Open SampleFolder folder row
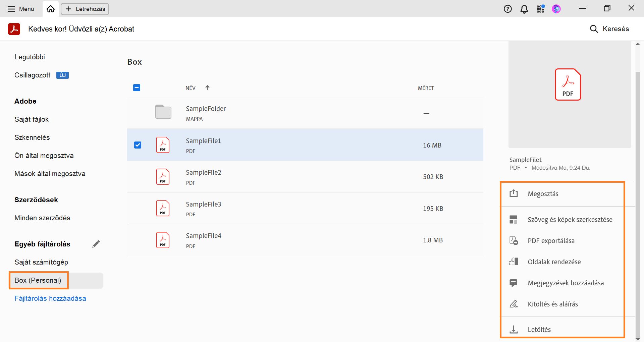 [206, 113]
